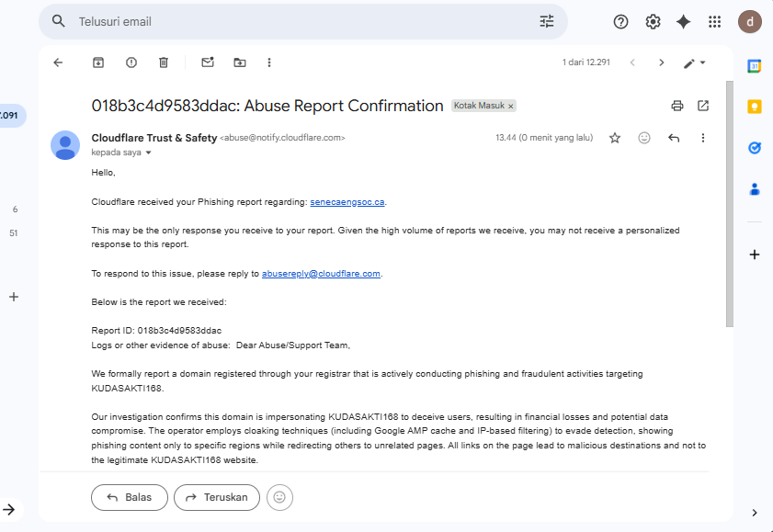Expand the left navigation arrow
This screenshot has width=773, height=532.
(x=9, y=509)
